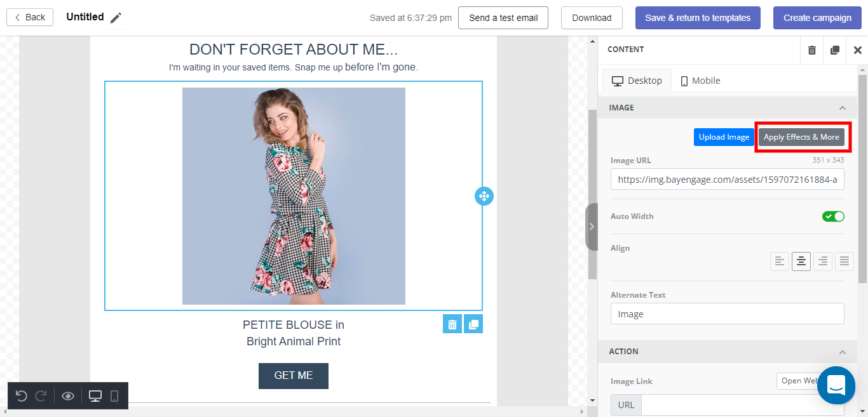Select the Desktop tab
868x417 pixels.
pos(637,81)
